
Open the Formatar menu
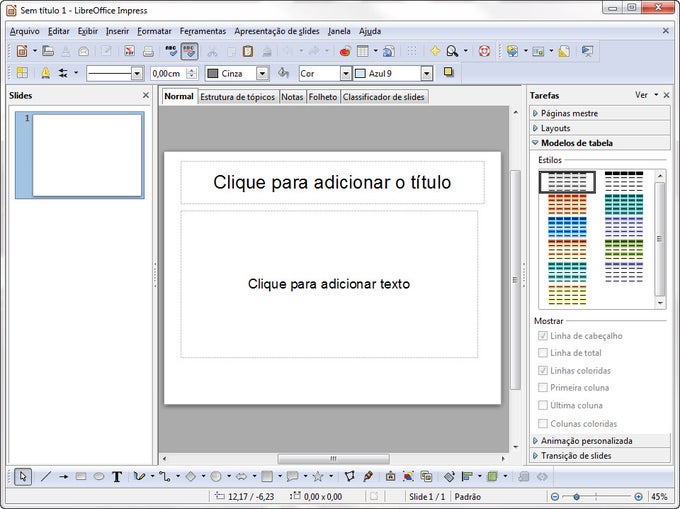pyautogui.click(x=154, y=31)
